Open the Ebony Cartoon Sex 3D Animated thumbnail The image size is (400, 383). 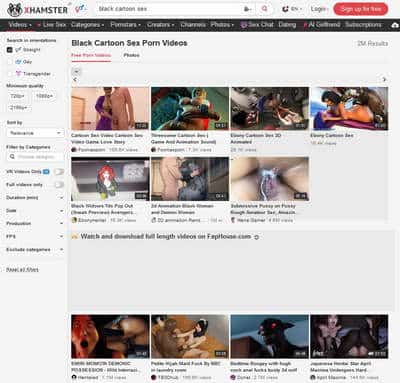click(x=270, y=109)
